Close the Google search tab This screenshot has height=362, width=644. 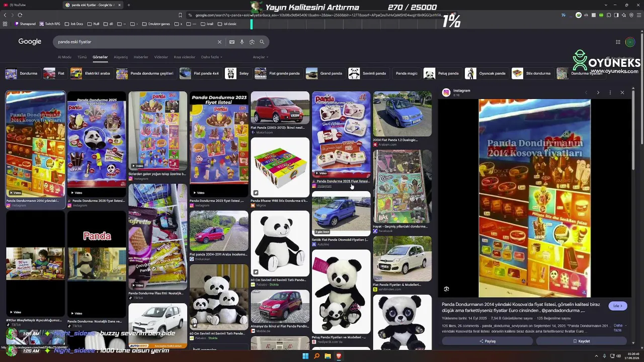pos(119,5)
